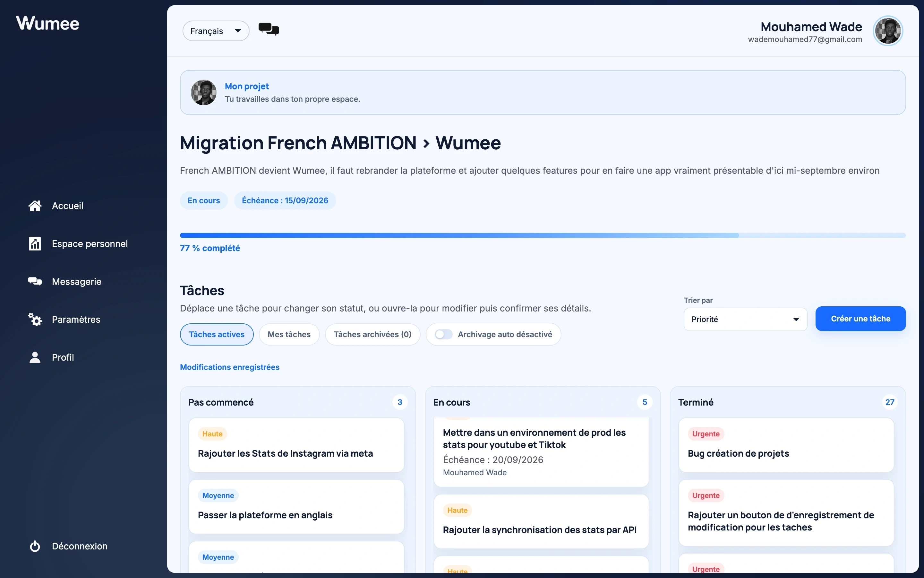The width and height of the screenshot is (924, 578).
Task: Click the Haute tag on the Instagram task
Action: tap(212, 434)
